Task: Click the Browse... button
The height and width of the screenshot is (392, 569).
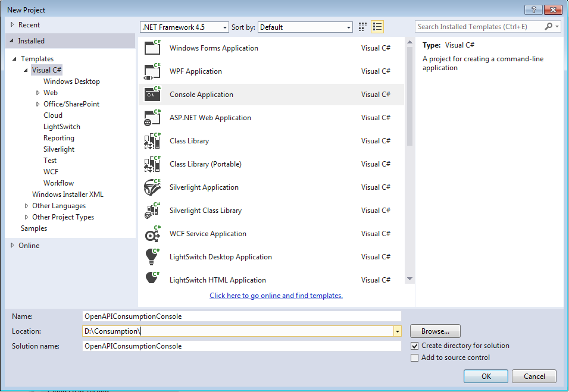Action: (x=435, y=331)
